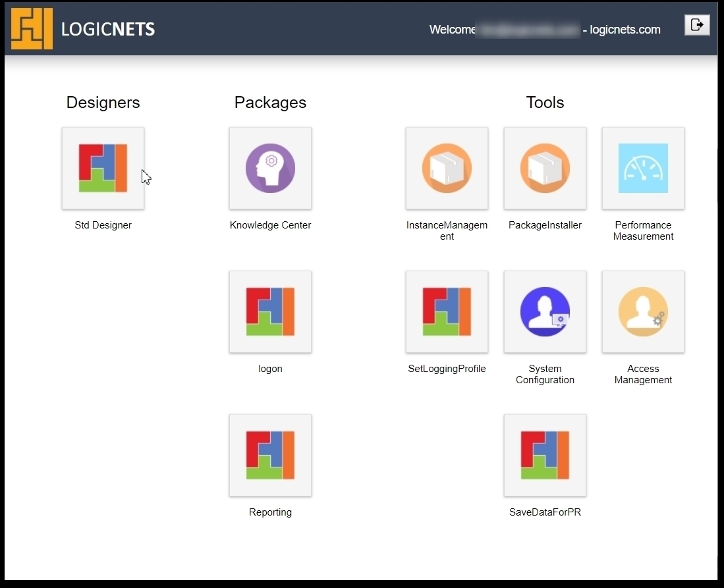The height and width of the screenshot is (588, 724).
Task: Open the SetLoggingProfile tool icon
Action: tap(447, 311)
